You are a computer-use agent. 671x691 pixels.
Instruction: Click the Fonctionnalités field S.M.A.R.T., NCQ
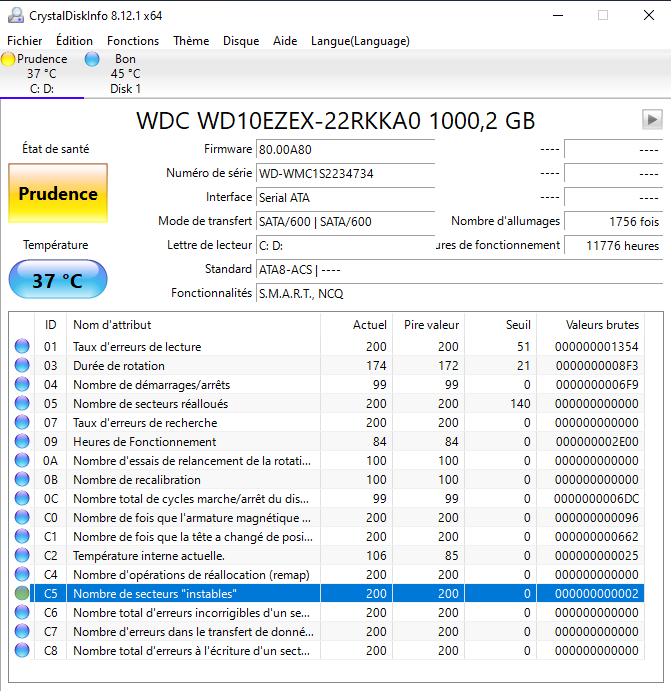[x=459, y=293]
